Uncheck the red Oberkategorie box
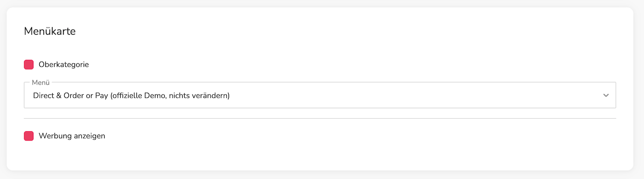The height and width of the screenshot is (179, 644). (29, 64)
